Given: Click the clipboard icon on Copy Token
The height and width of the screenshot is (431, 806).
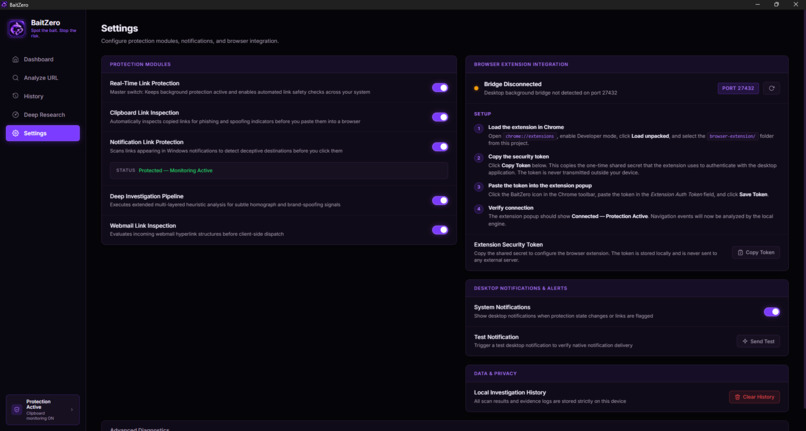Looking at the screenshot, I should [740, 253].
